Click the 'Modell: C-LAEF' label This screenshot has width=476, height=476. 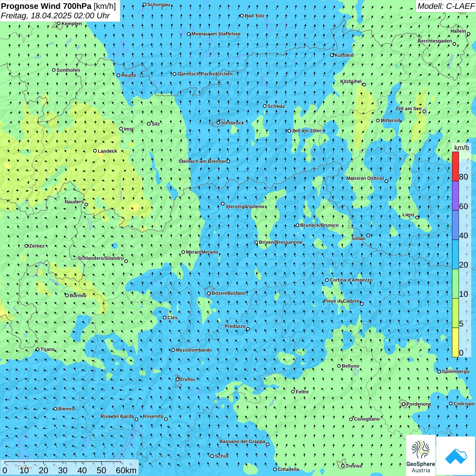click(x=446, y=6)
